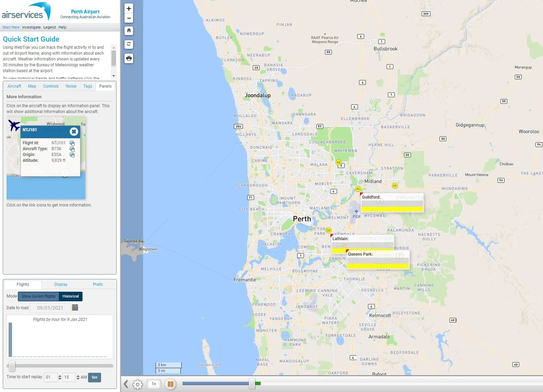Zoom in the map with plus button
Viewport: 543px width, 392px height.
click(129, 9)
